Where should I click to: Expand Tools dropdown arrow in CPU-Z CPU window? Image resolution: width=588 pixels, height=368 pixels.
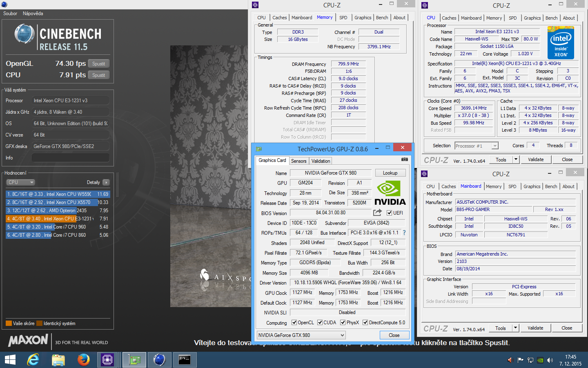516,159
